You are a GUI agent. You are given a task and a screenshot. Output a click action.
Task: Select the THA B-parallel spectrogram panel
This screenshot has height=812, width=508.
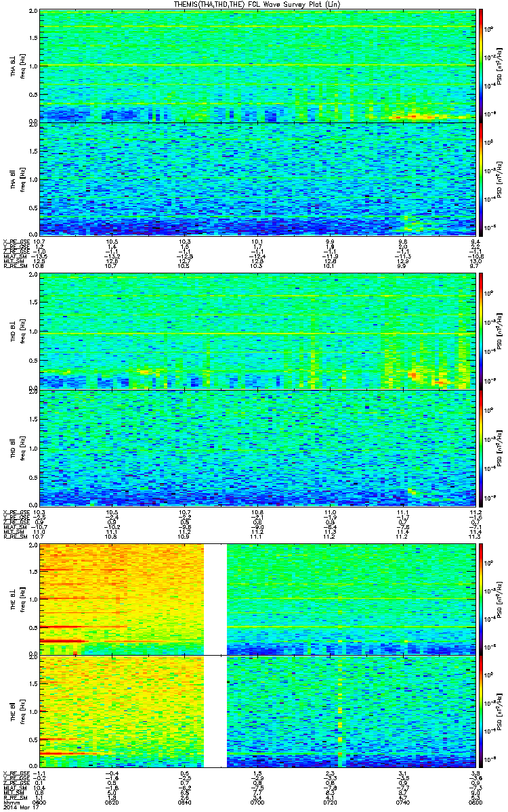[x=258, y=178]
